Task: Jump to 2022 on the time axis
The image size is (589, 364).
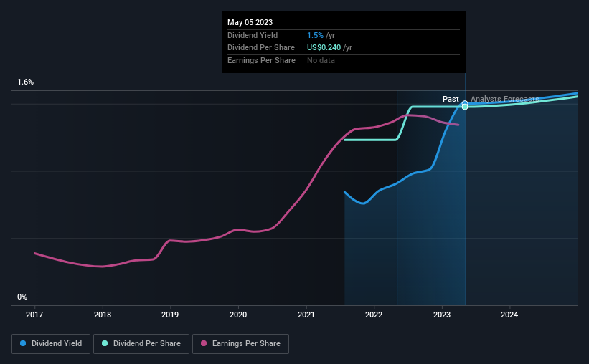Action: coord(374,315)
